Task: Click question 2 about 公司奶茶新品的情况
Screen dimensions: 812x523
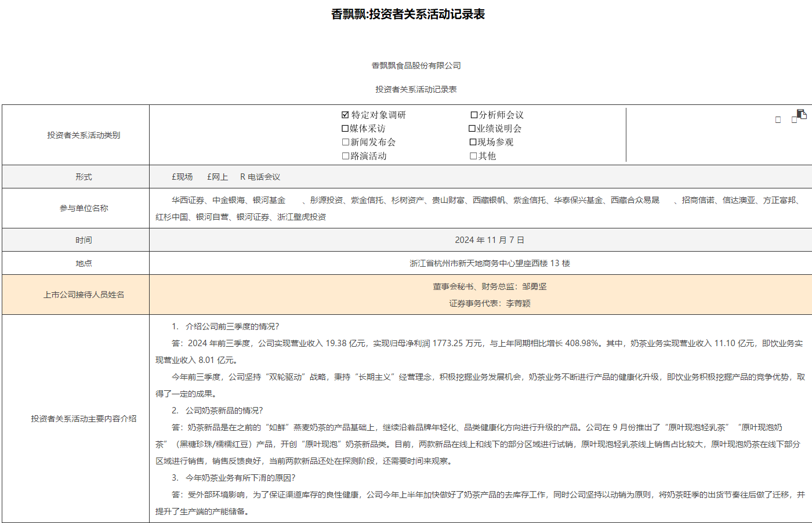Action: point(217,411)
